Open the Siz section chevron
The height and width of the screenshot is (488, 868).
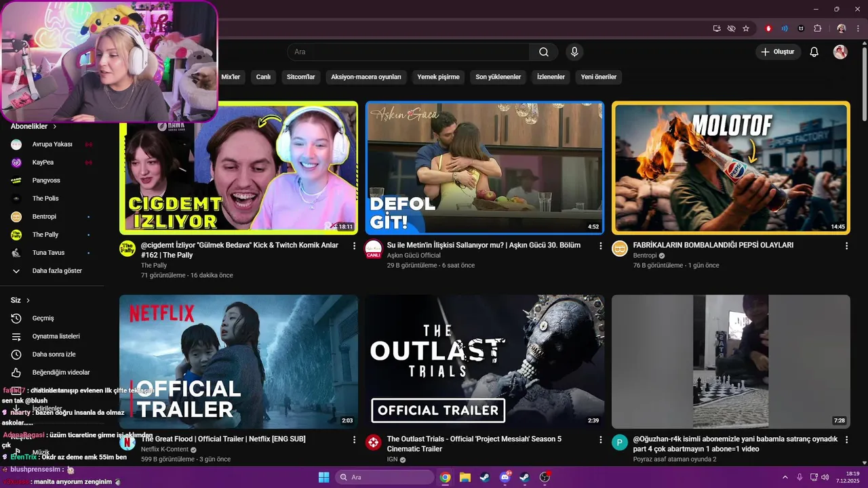[28, 300]
